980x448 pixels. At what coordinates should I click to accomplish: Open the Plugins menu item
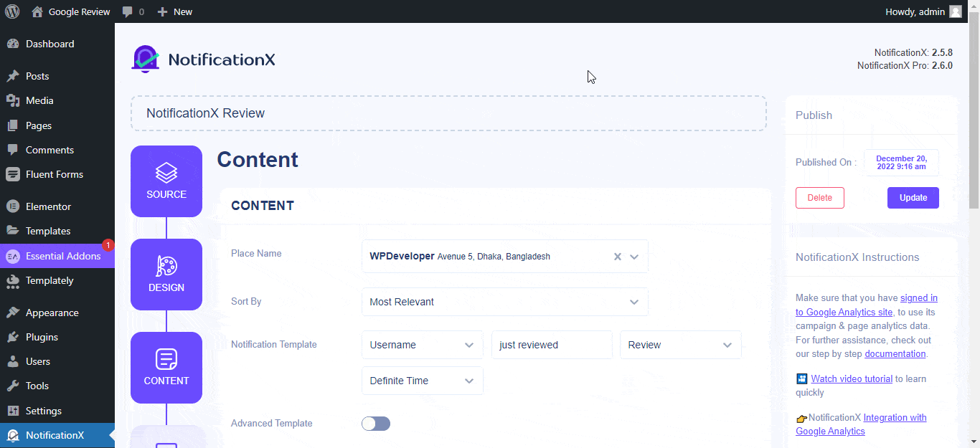(x=57, y=337)
